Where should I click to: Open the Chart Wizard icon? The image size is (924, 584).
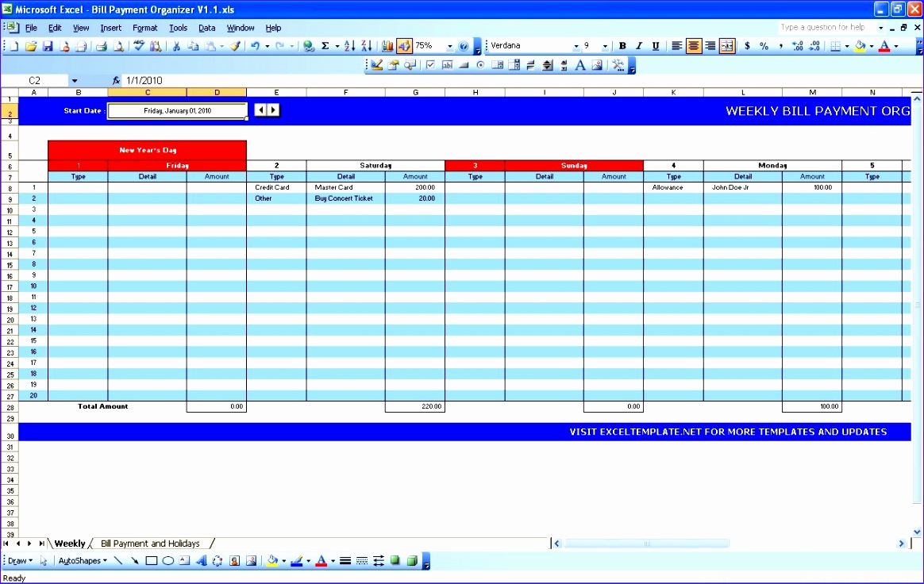click(x=388, y=46)
